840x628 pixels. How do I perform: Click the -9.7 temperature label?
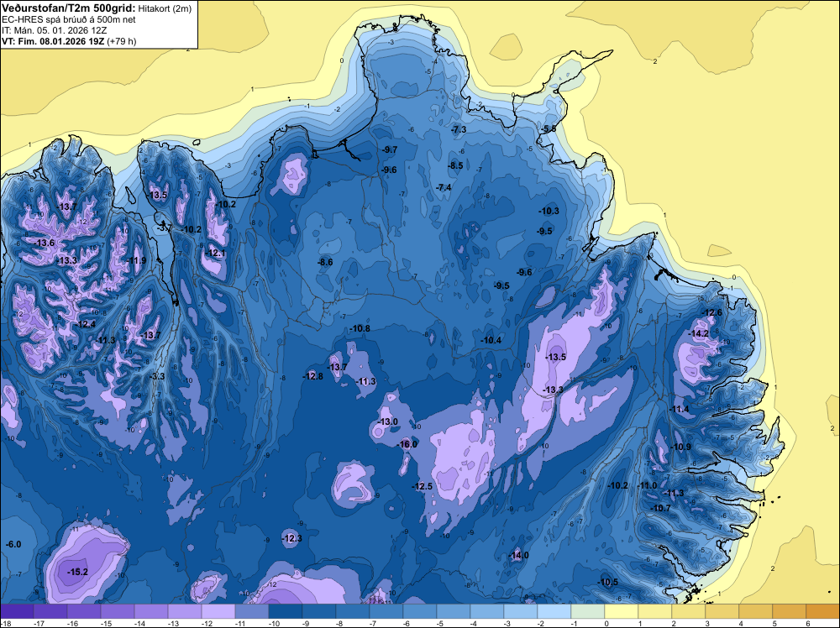(390, 150)
